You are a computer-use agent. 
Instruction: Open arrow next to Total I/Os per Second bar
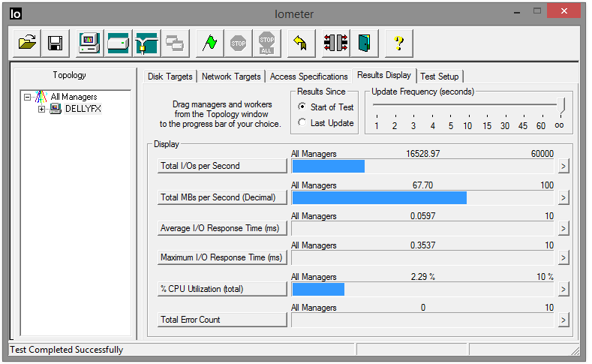click(x=563, y=166)
